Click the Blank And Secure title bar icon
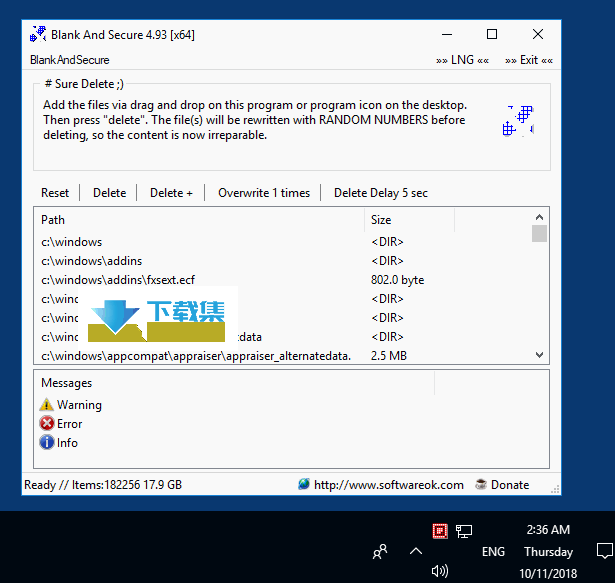 tap(38, 34)
